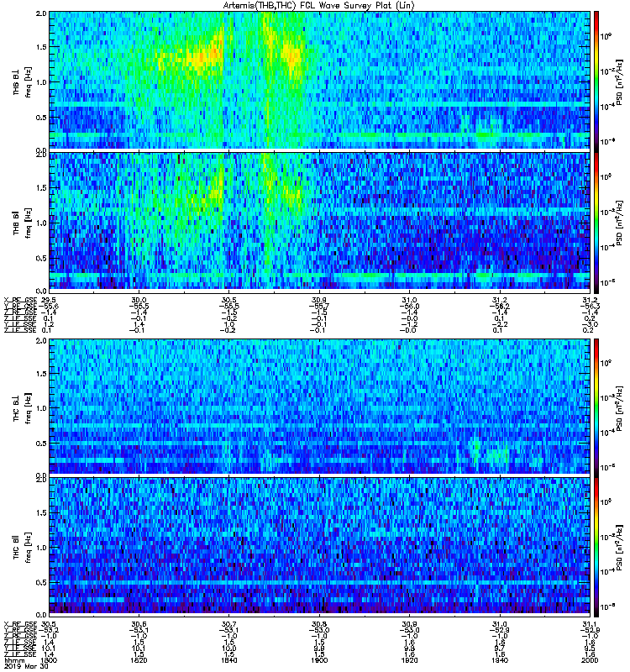Screen dimensions: 630x672
Task: Click the PSD [nT²/Hz] label of THC B⊥ panel
Action: tap(620, 407)
